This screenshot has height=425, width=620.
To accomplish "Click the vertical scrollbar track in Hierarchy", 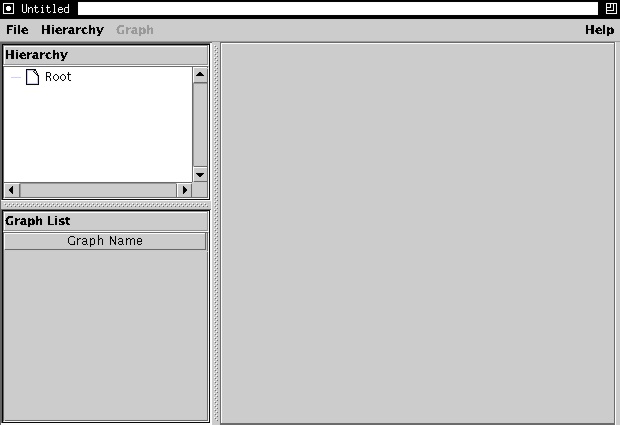I will (x=200, y=125).
